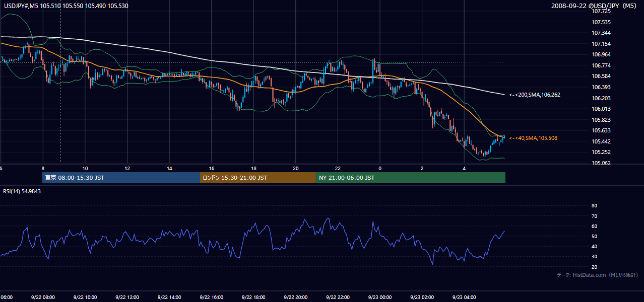Image resolution: width=644 pixels, height=302 pixels.
Task: Click hour tick 20 on chart axis
Action: click(295, 168)
